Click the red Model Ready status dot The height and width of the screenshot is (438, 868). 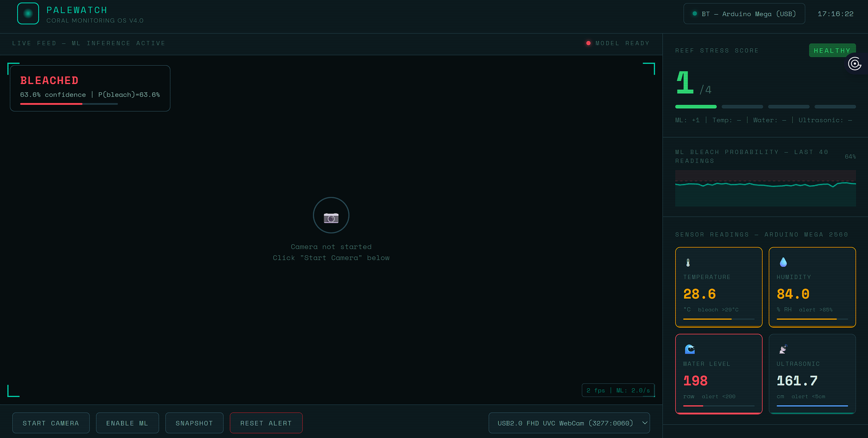588,43
